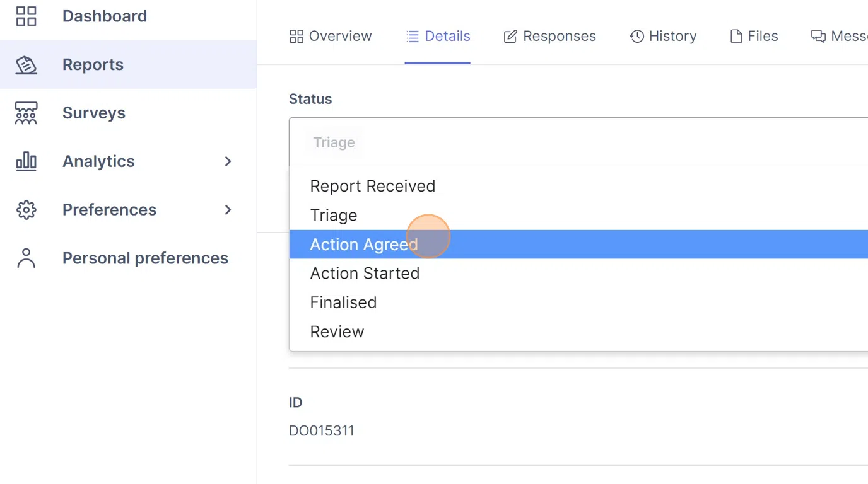Click the Surveys people icon
The height and width of the screenshot is (484, 868).
click(x=26, y=113)
